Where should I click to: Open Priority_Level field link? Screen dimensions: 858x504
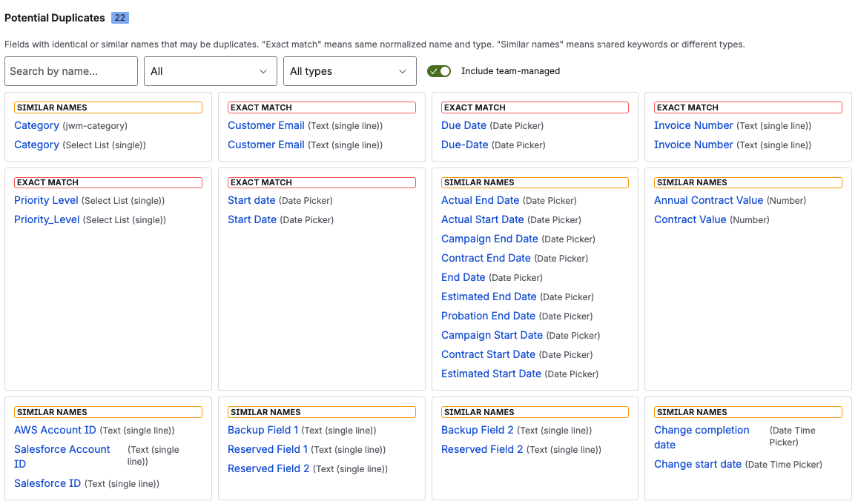click(47, 219)
